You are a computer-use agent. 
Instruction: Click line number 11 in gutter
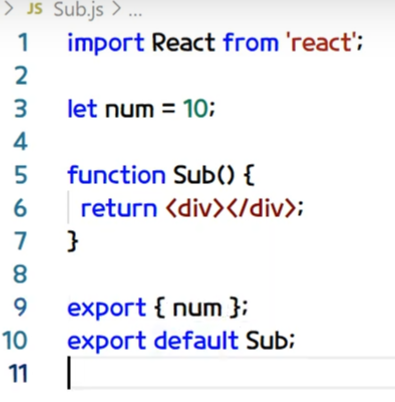(18, 373)
